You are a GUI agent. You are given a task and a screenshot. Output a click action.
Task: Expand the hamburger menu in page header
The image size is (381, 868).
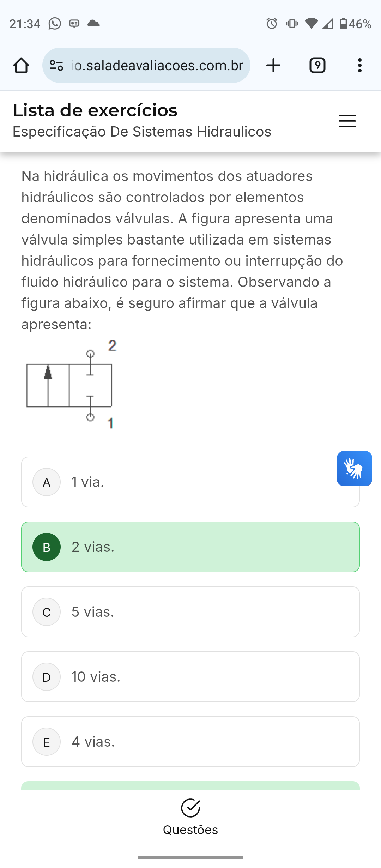347,121
